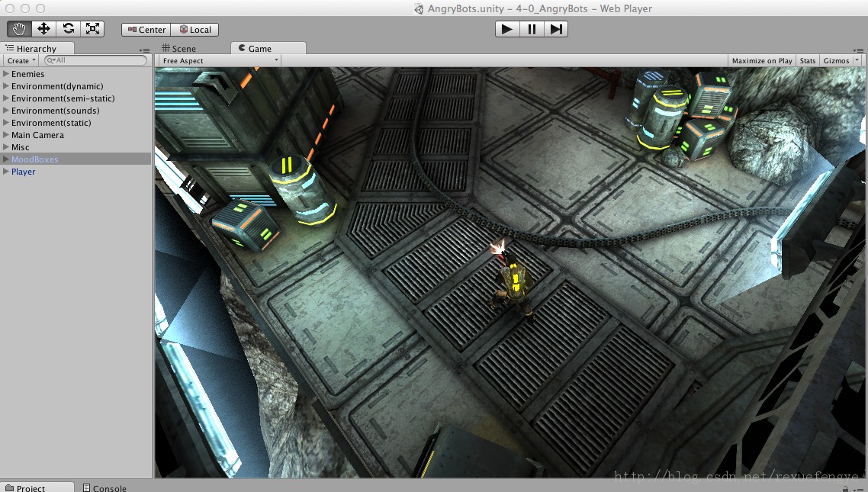Toggle the Stats overlay
Viewport: 868px width, 492px height.
click(x=807, y=60)
